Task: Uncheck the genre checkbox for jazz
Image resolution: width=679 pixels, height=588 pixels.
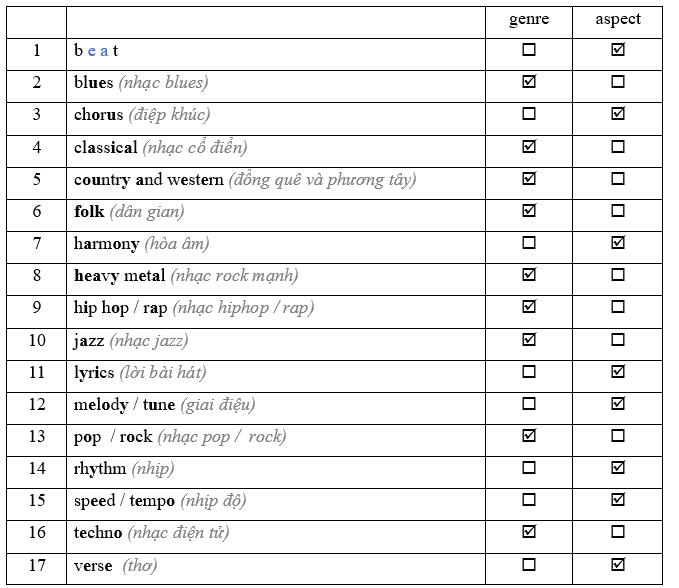Action: pyautogui.click(x=529, y=340)
